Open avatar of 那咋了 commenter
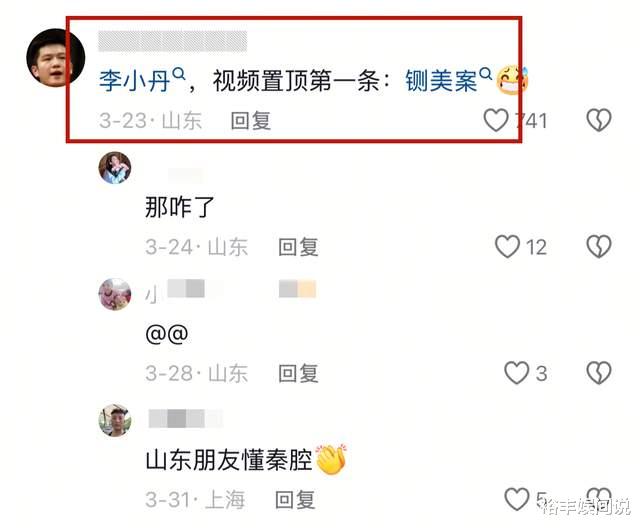Screen dimensions: 640x528 pos(115,168)
